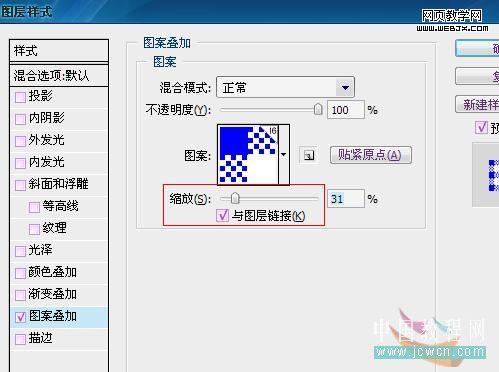The height and width of the screenshot is (372, 499).
Task: Open the 纹理 settings row label
Action: pyautogui.click(x=54, y=228)
